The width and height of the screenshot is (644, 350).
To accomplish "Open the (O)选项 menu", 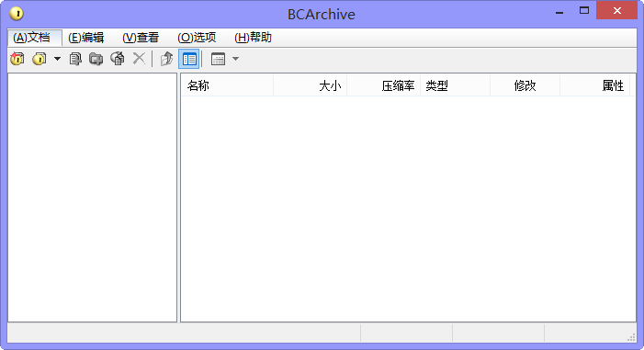I will [197, 38].
